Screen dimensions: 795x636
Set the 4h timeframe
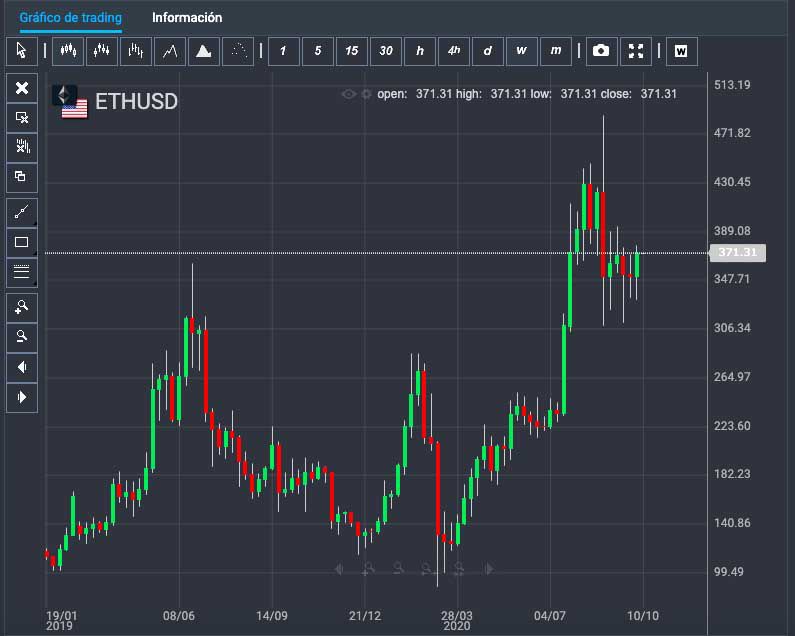[454, 51]
